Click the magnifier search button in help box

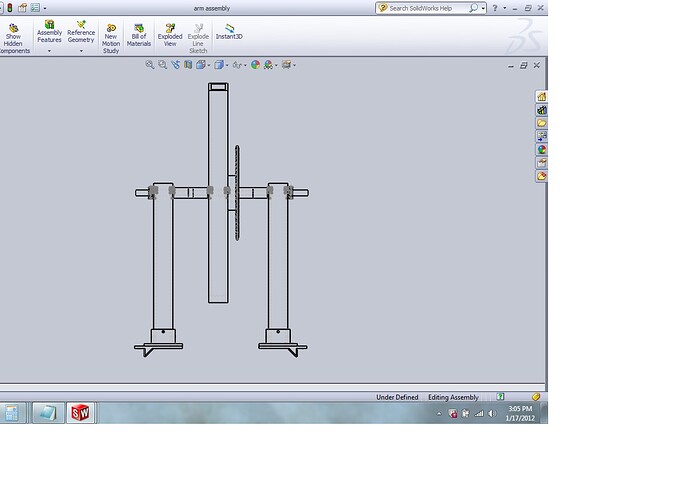[x=473, y=8]
